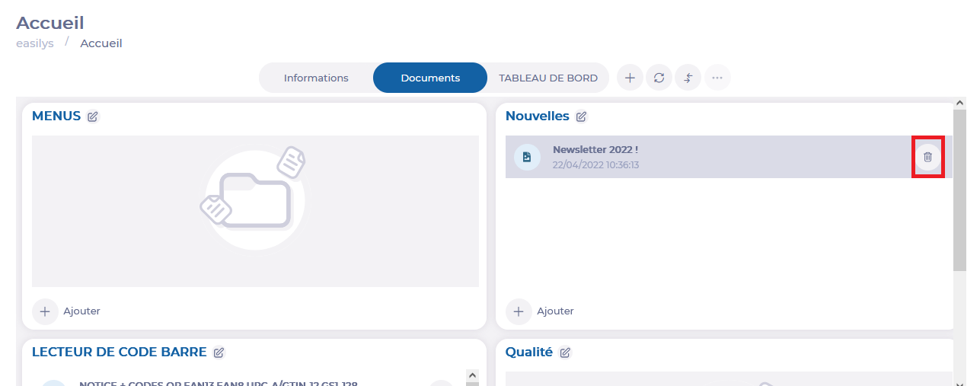Click the date 22/04/2022 10:36:13
Screen dimensions: 980x386
(595, 164)
